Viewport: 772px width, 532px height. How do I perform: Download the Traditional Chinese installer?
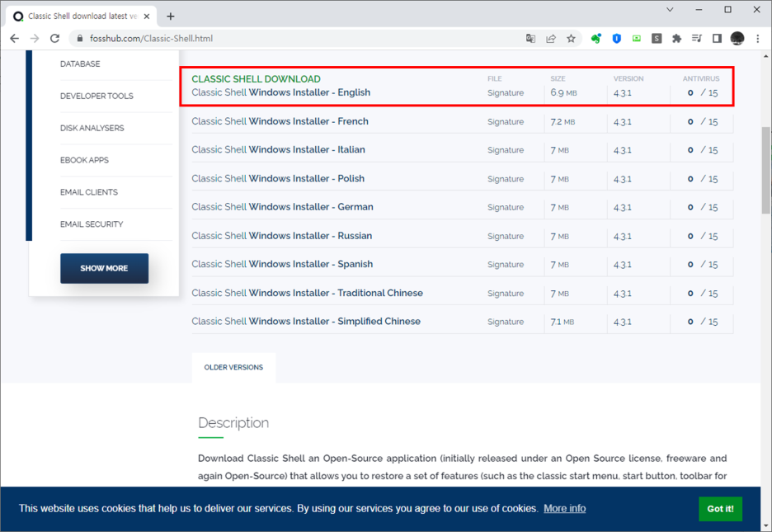307,293
